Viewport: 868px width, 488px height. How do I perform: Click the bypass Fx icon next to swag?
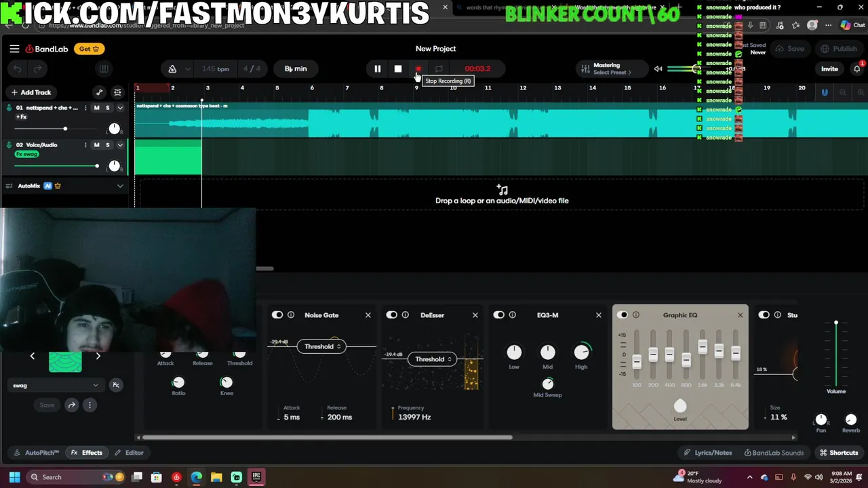(116, 385)
